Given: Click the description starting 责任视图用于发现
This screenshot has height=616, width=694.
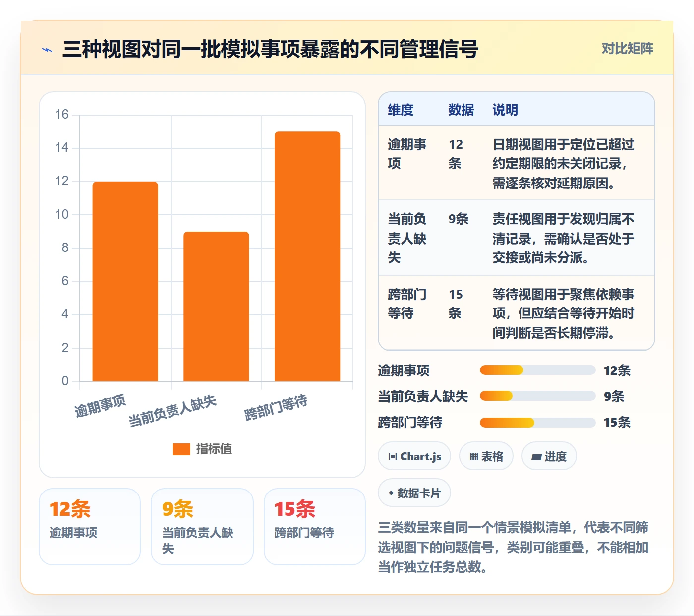Looking at the screenshot, I should 563,238.
